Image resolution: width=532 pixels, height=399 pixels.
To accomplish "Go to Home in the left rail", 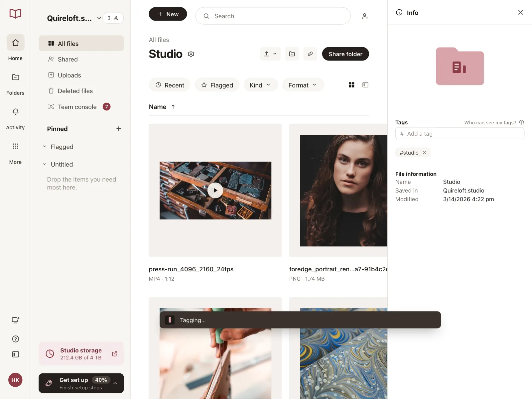I will (15, 48).
